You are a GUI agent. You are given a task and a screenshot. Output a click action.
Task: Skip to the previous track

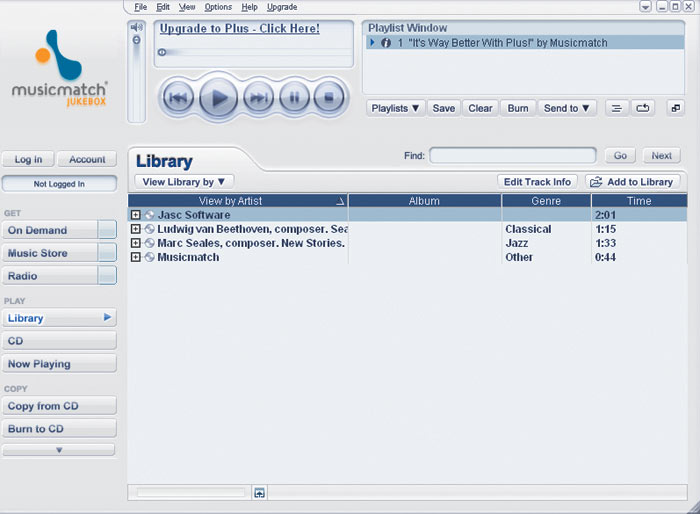click(178, 97)
